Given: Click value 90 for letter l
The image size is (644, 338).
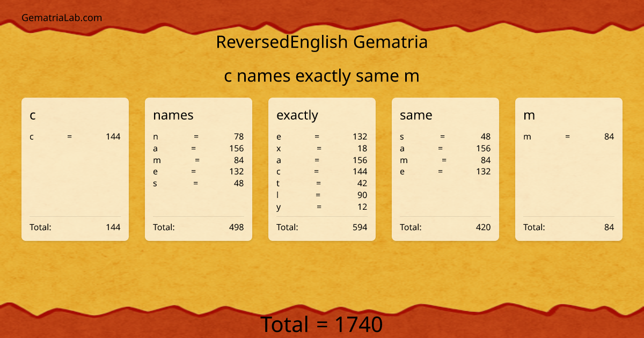Looking at the screenshot, I should [x=362, y=195].
